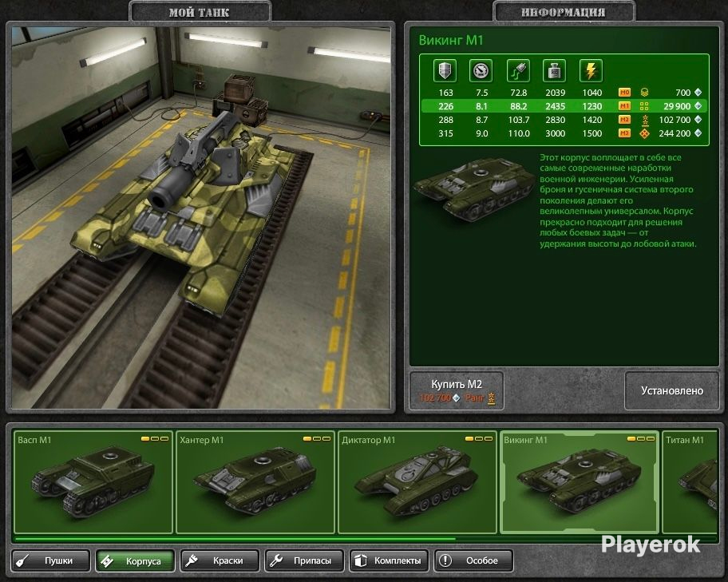Image resolution: width=728 pixels, height=582 pixels.
Task: Click the armor value 163 in M0 row
Action: pyautogui.click(x=445, y=93)
